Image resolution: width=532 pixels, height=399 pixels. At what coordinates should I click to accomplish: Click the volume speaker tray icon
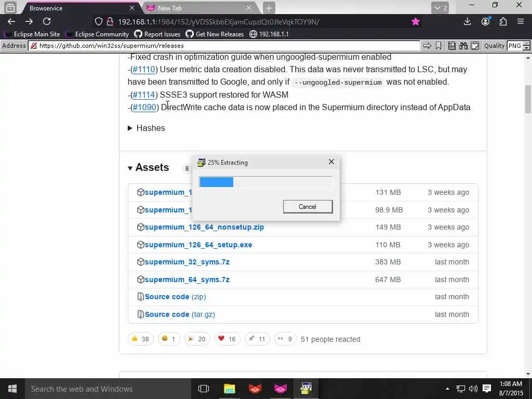pyautogui.click(x=473, y=389)
